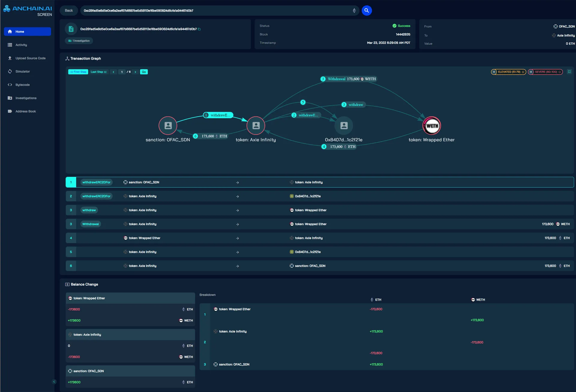576x392 pixels.
Task: Click the Withdrawal 173,600 WETH edge label
Action: click(349, 79)
